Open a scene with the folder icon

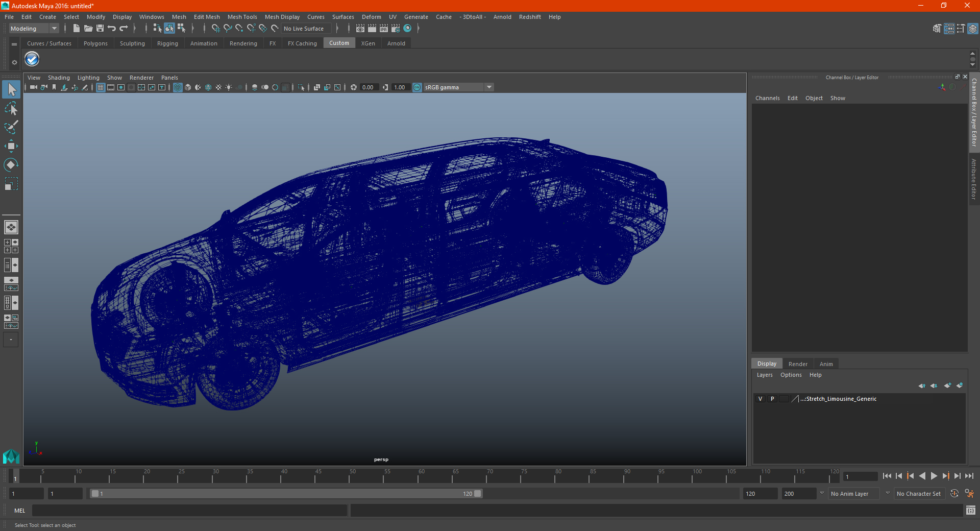pos(88,29)
